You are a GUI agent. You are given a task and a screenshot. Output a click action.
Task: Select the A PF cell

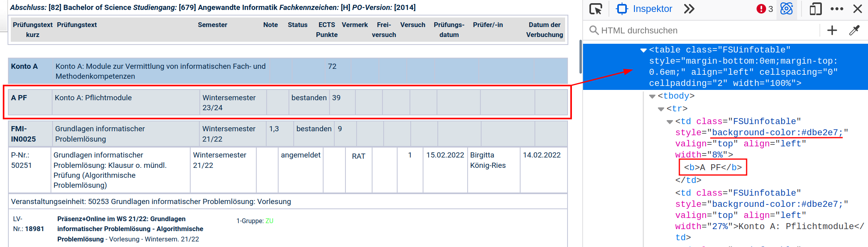[x=30, y=102]
